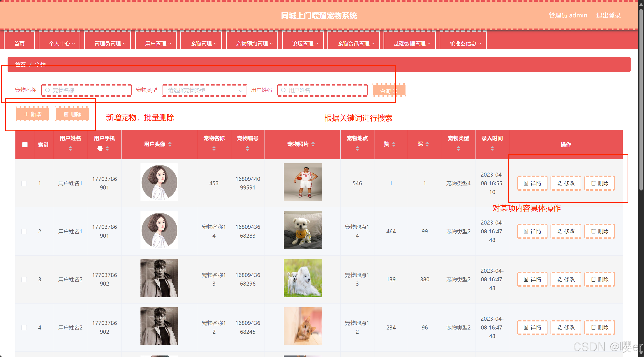The width and height of the screenshot is (644, 357).
Task: Check the checkbox for row 4
Action: [x=24, y=327]
